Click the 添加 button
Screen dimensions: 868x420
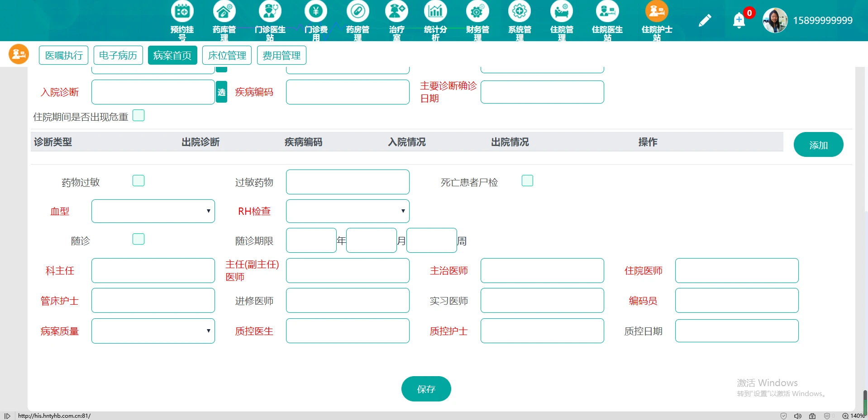[818, 144]
